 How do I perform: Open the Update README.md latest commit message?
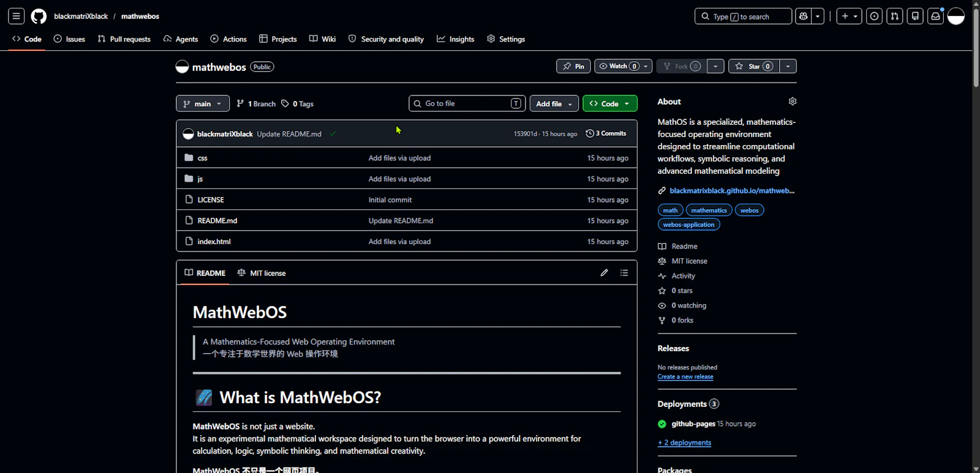pyautogui.click(x=289, y=134)
